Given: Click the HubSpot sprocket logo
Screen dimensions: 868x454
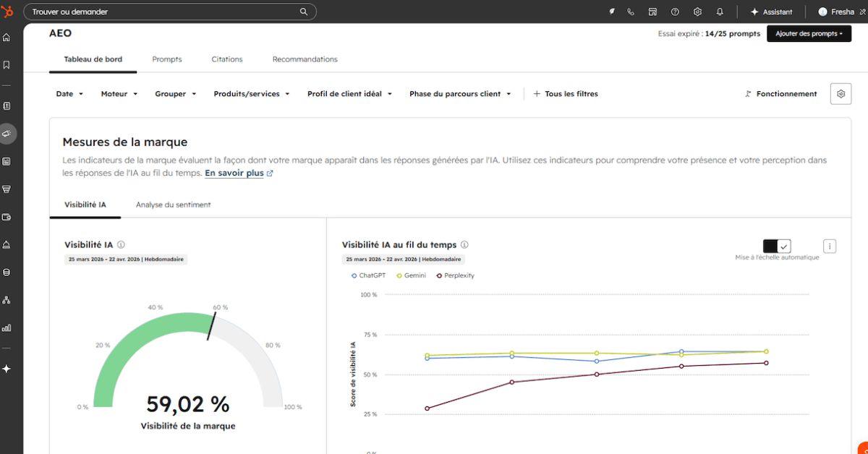Looking at the screenshot, I should point(7,12).
